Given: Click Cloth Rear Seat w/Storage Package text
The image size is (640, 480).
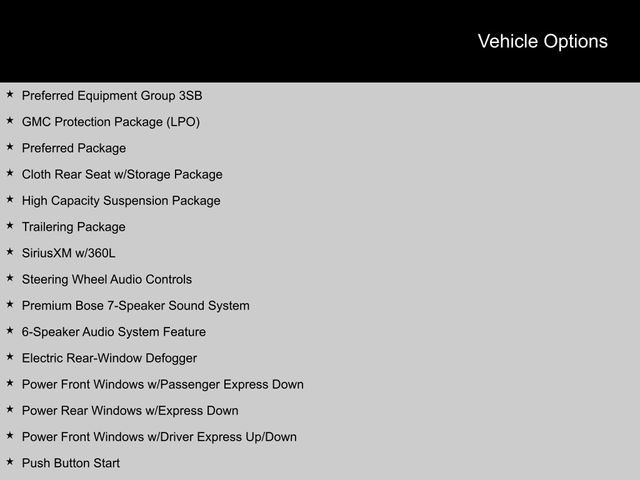Looking at the screenshot, I should 122,174.
